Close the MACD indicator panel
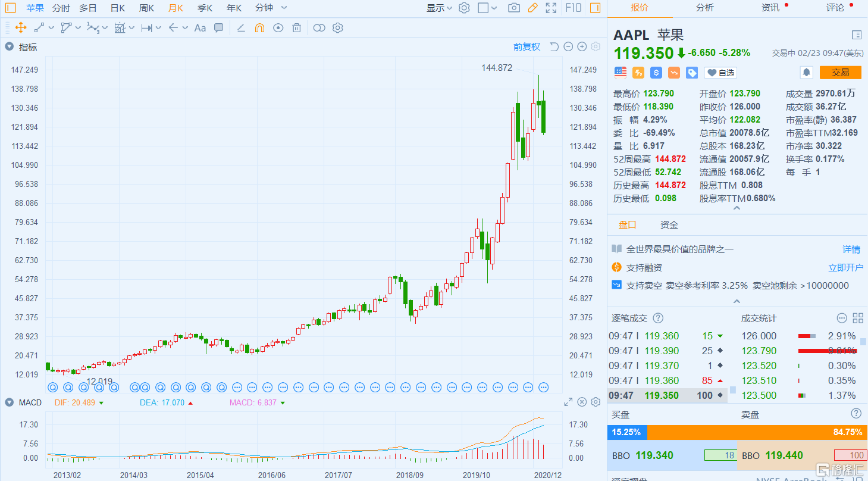 click(582, 402)
